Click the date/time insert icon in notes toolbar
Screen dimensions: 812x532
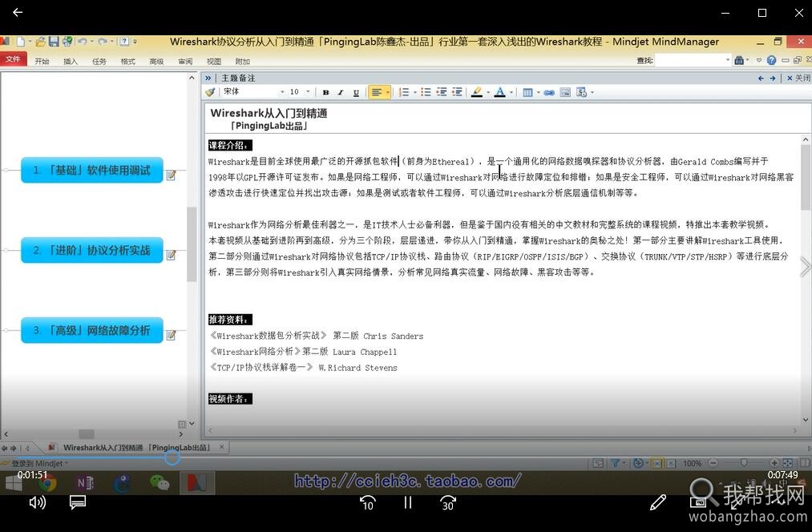[582, 93]
